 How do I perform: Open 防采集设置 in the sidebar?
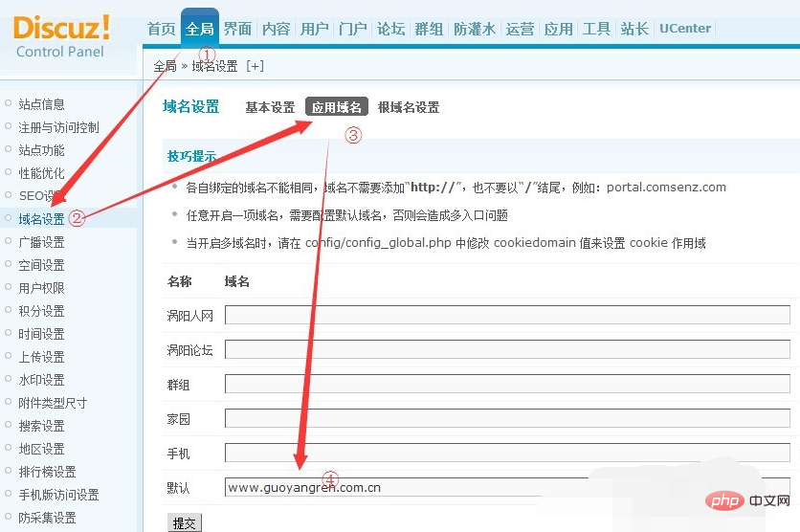pyautogui.click(x=47, y=518)
